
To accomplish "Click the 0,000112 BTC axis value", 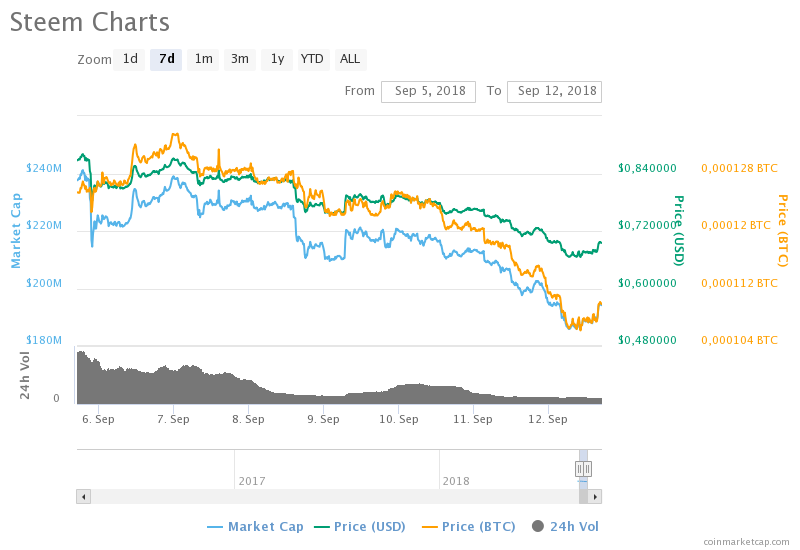I will point(739,283).
